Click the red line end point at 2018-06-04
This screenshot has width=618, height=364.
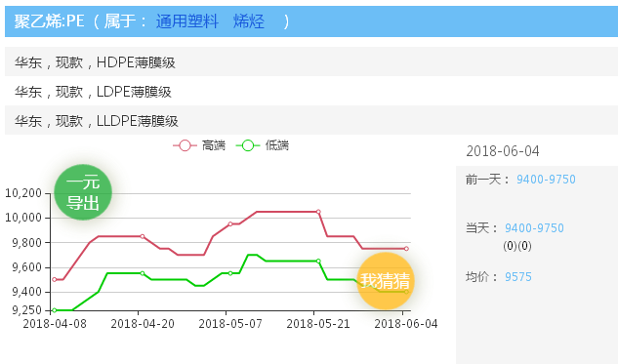click(x=406, y=249)
